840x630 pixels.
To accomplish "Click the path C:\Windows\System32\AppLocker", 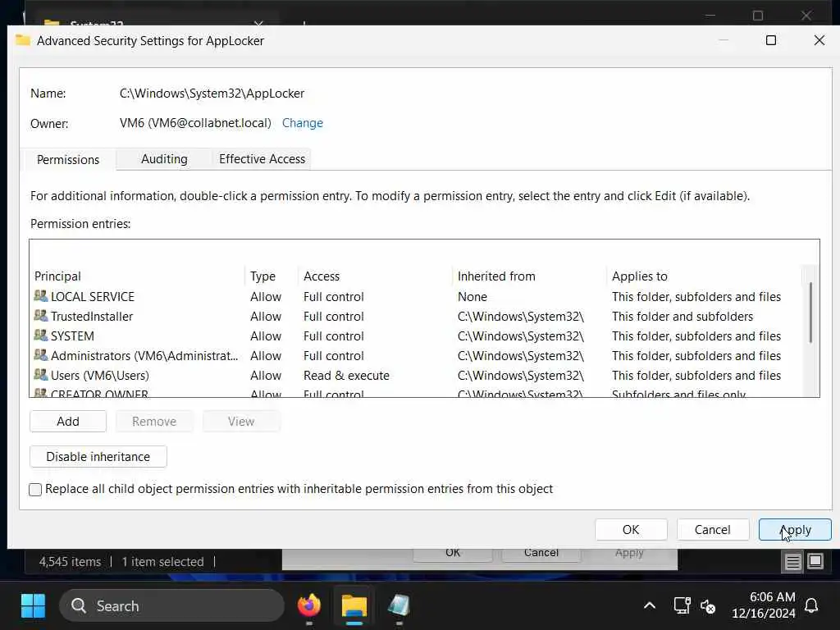I will click(212, 94).
